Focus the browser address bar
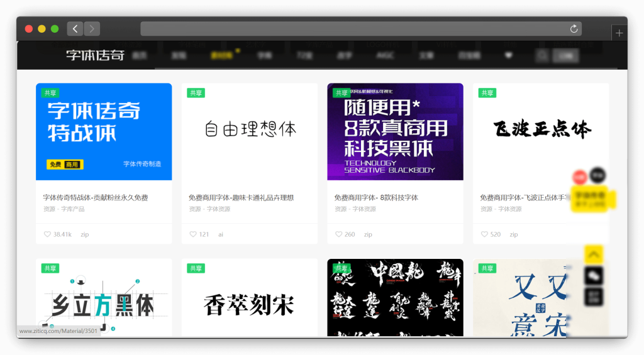The image size is (644, 355). tap(361, 29)
